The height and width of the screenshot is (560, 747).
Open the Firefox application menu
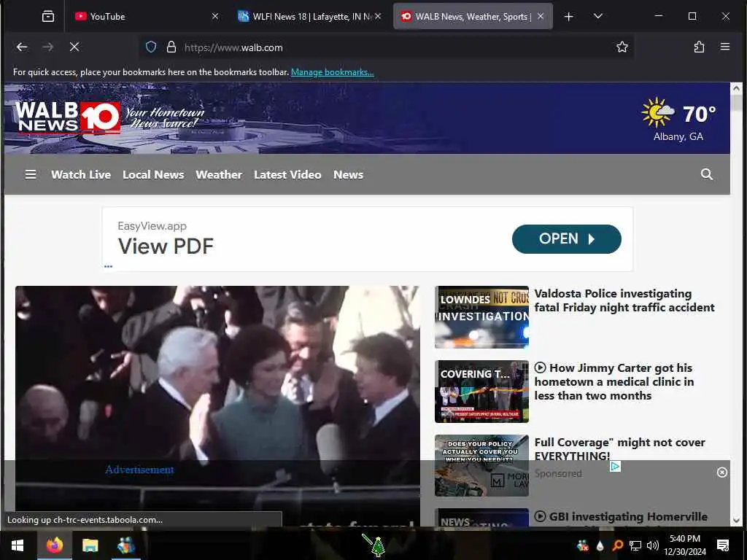point(725,47)
